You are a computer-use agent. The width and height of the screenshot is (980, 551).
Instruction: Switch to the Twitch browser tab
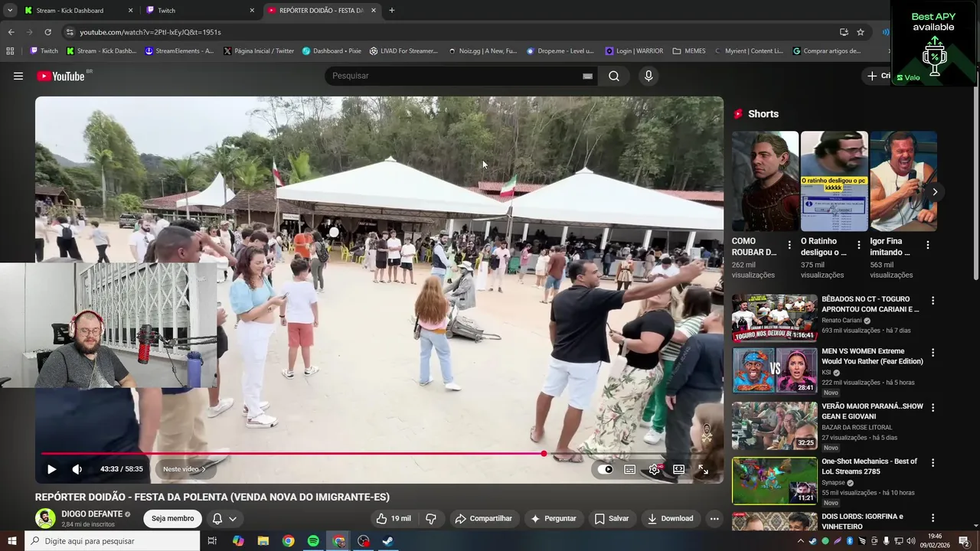coord(199,11)
